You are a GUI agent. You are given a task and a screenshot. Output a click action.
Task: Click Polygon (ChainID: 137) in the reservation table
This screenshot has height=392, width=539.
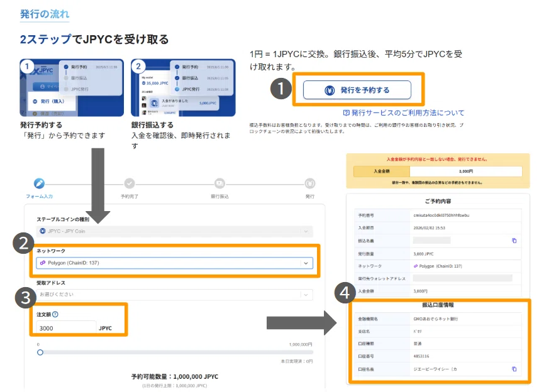pyautogui.click(x=438, y=266)
